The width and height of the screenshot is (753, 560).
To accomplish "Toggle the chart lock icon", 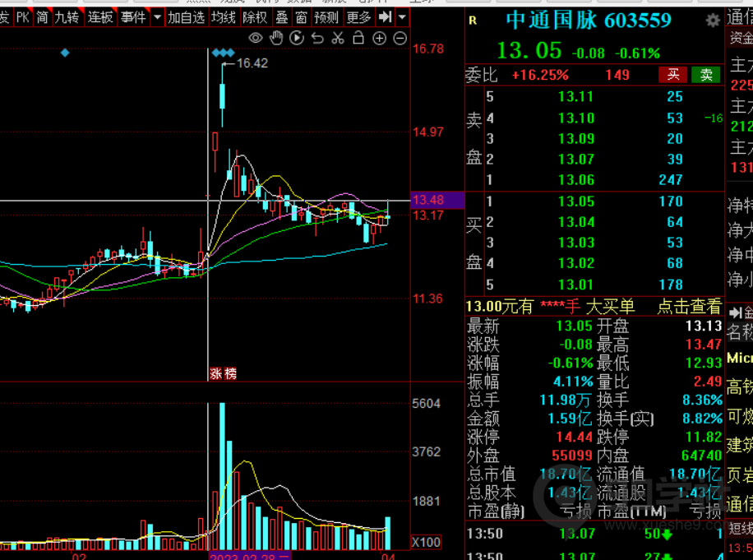I will pos(358,38).
